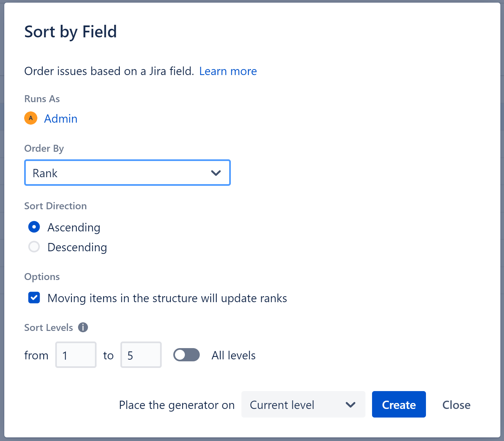
Task: Select the Descending radio button
Action: click(34, 247)
